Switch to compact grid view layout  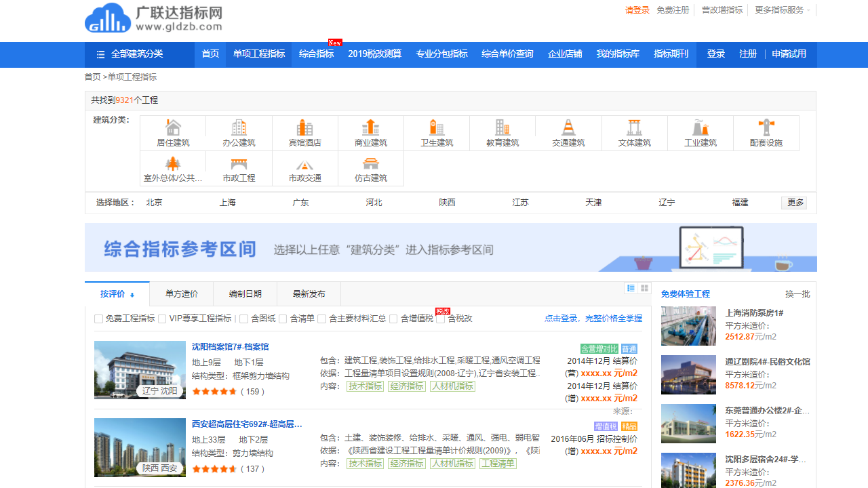pyautogui.click(x=644, y=288)
